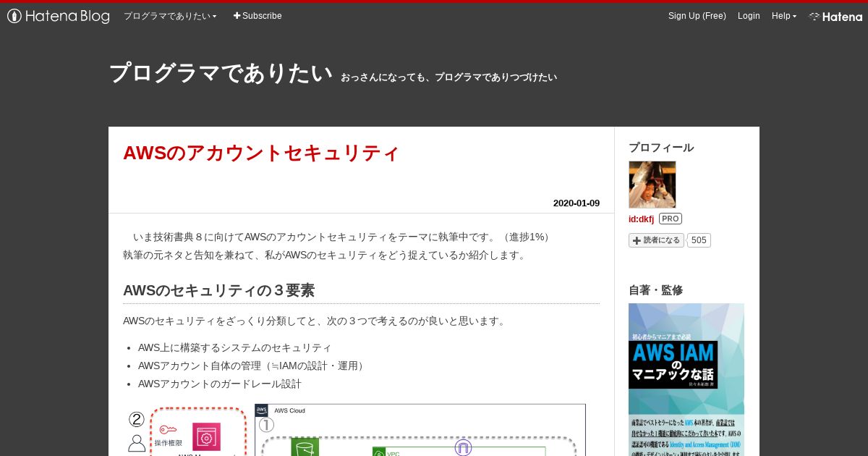Open profile id:dkfj link
868x456 pixels.
(x=641, y=219)
